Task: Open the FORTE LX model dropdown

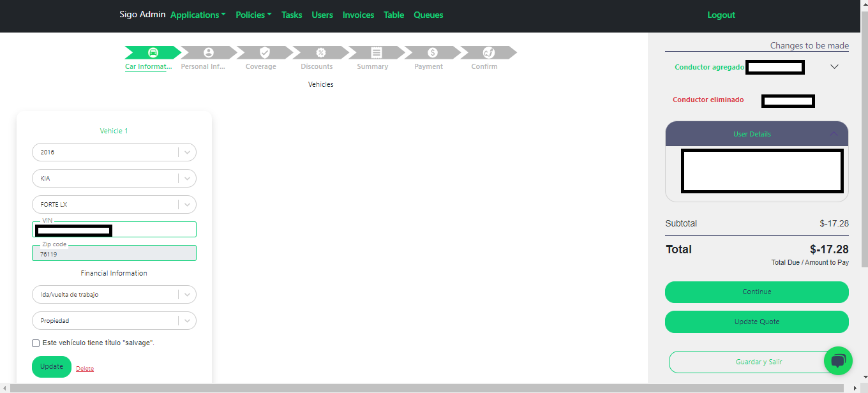Action: [x=187, y=205]
